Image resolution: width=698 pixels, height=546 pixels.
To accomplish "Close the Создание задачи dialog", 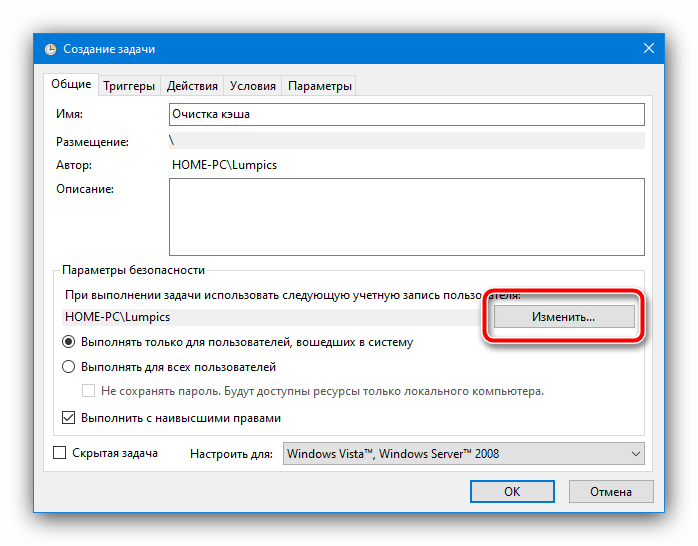I will coord(649,48).
